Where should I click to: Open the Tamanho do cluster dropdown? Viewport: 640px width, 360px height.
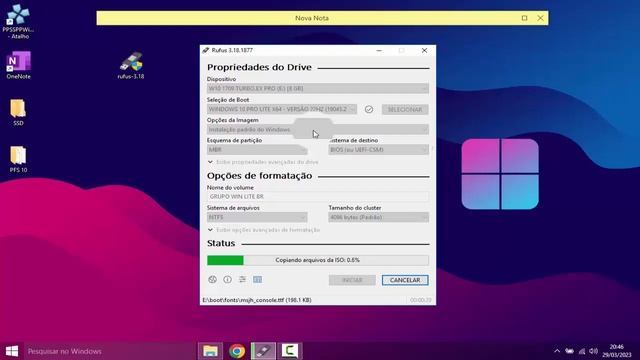pyautogui.click(x=378, y=218)
